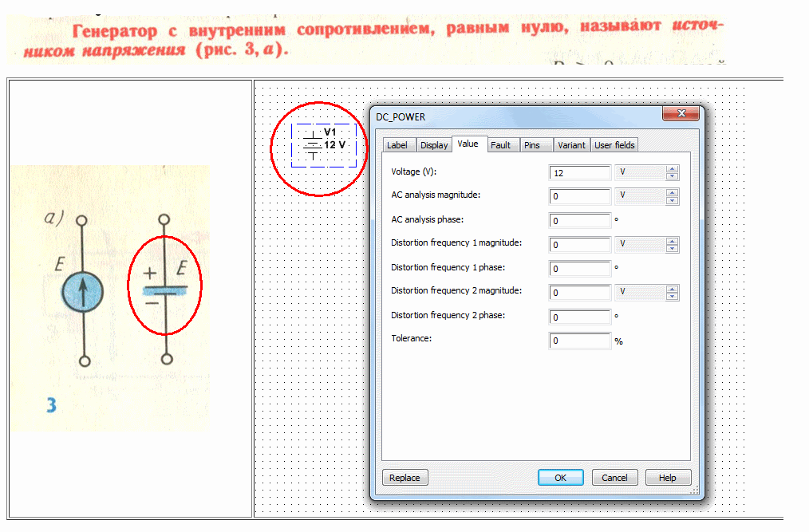The height and width of the screenshot is (532, 809).
Task: Select the Pins tab
Action: coord(532,145)
